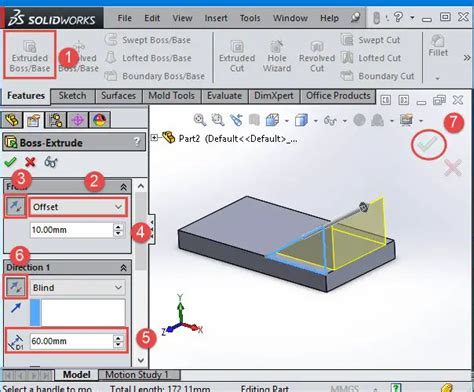The width and height of the screenshot is (474, 392).
Task: Click Previous View icon
Action: [236, 120]
